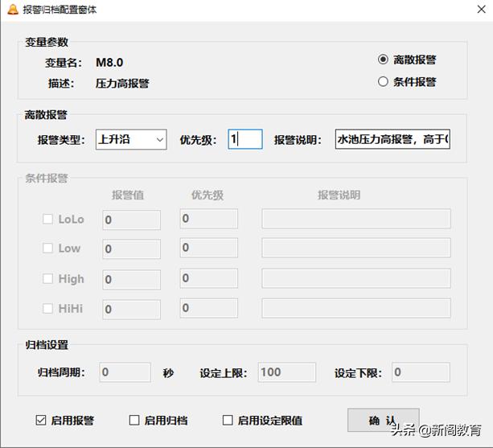The width and height of the screenshot is (493, 448).
Task: Click the High 优先级 field
Action: (x=209, y=278)
